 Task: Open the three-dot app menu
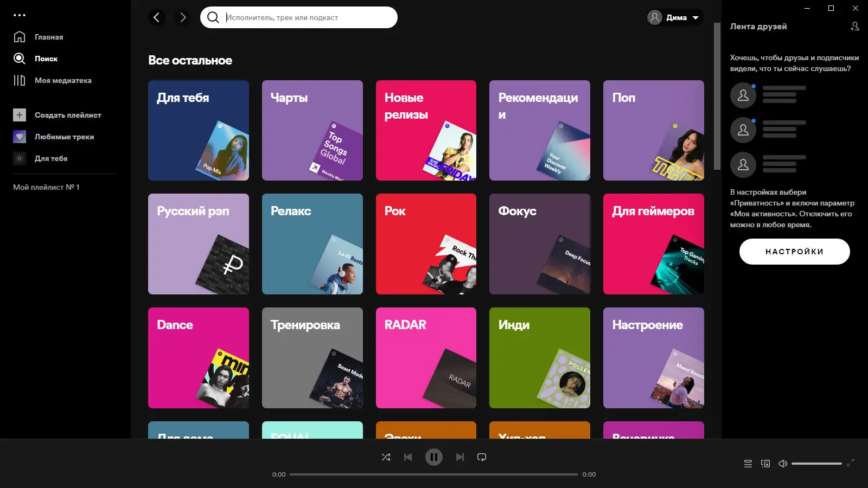point(20,15)
